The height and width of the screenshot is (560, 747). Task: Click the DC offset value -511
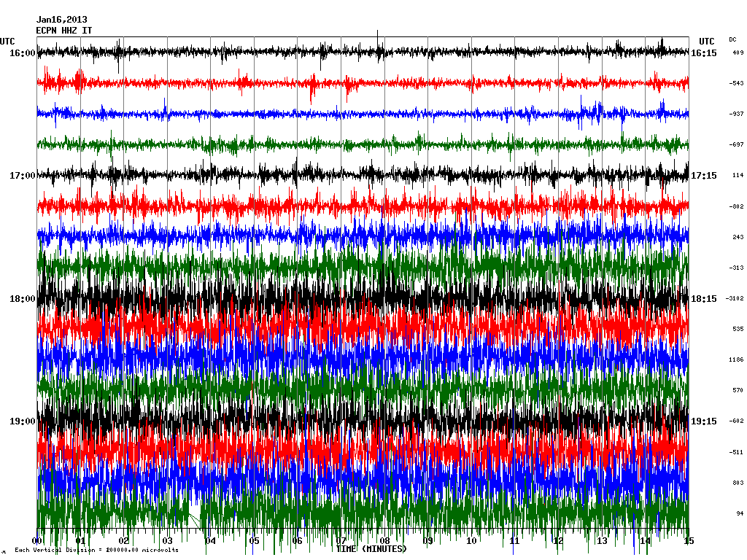[736, 452]
